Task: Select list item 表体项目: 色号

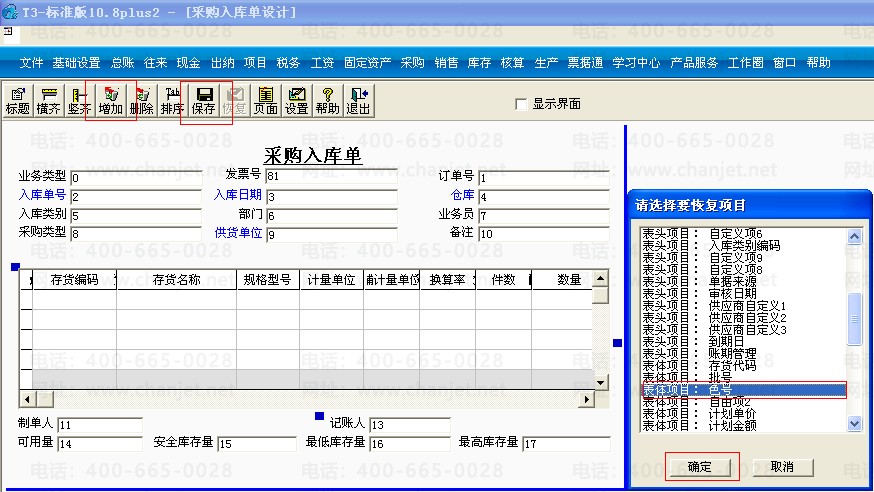Action: coord(744,390)
